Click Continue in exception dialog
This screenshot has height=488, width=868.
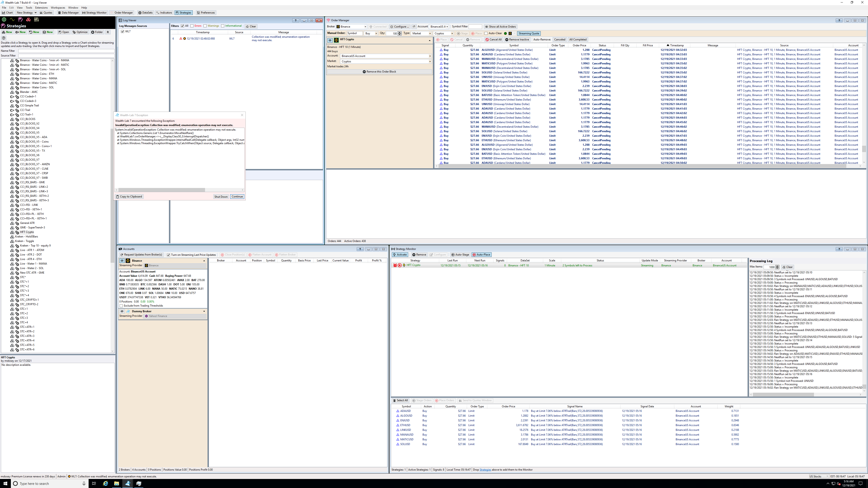pos(237,197)
